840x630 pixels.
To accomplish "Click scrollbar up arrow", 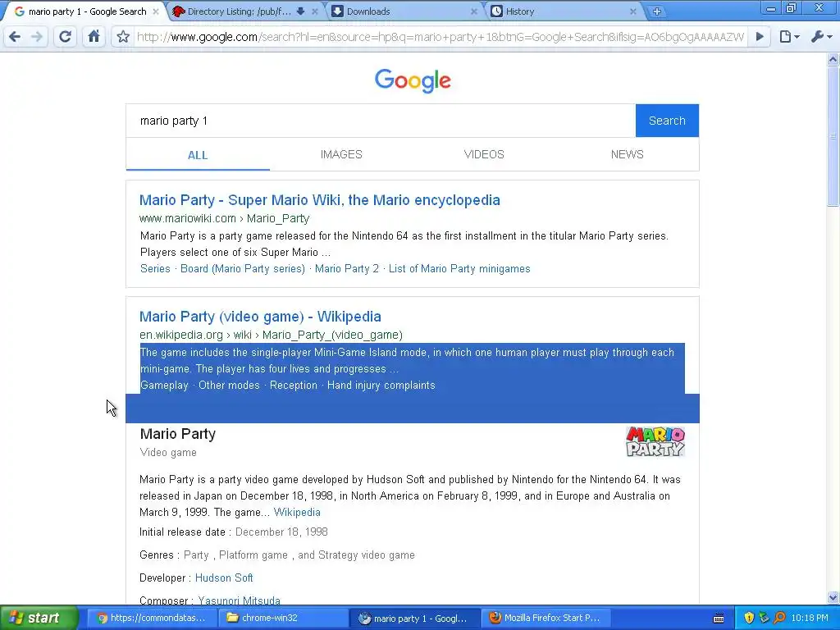I will (x=833, y=59).
